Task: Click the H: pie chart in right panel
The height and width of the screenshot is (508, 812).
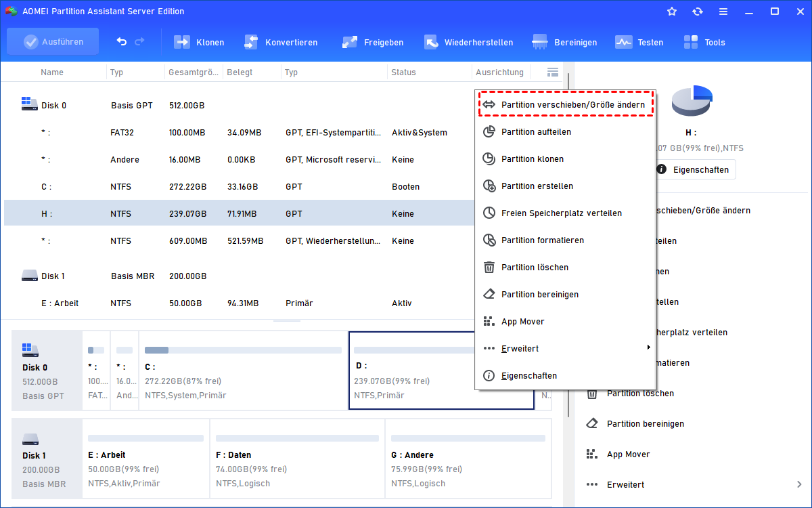Action: 693,101
